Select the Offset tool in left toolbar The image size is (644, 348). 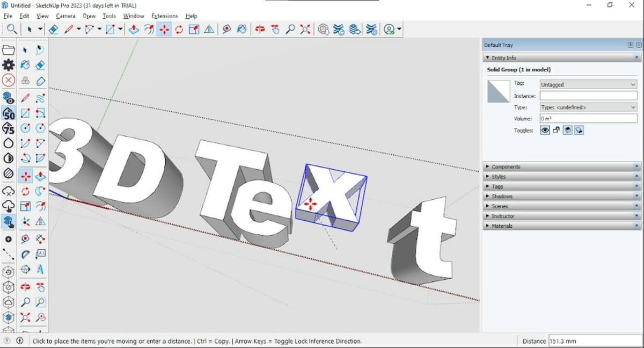click(x=40, y=206)
